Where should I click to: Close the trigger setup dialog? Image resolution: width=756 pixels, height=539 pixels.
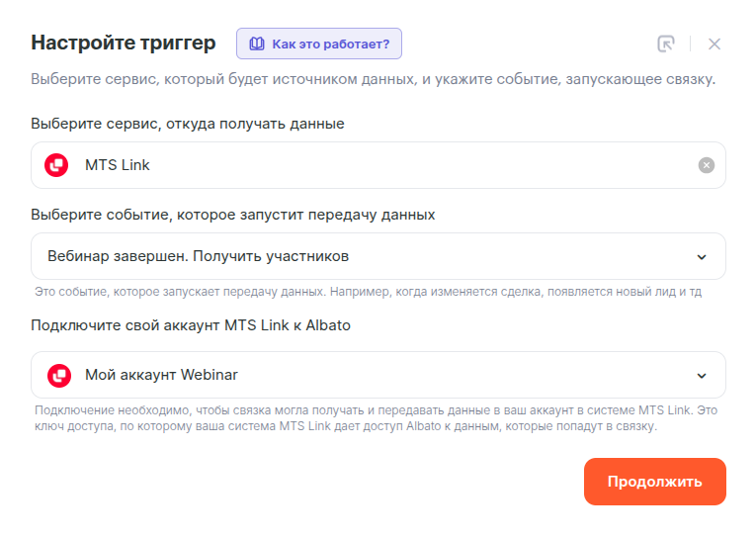(x=714, y=44)
